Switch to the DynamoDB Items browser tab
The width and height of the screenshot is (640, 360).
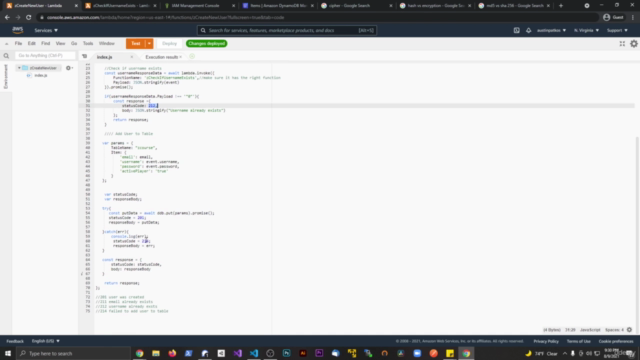(278, 6)
